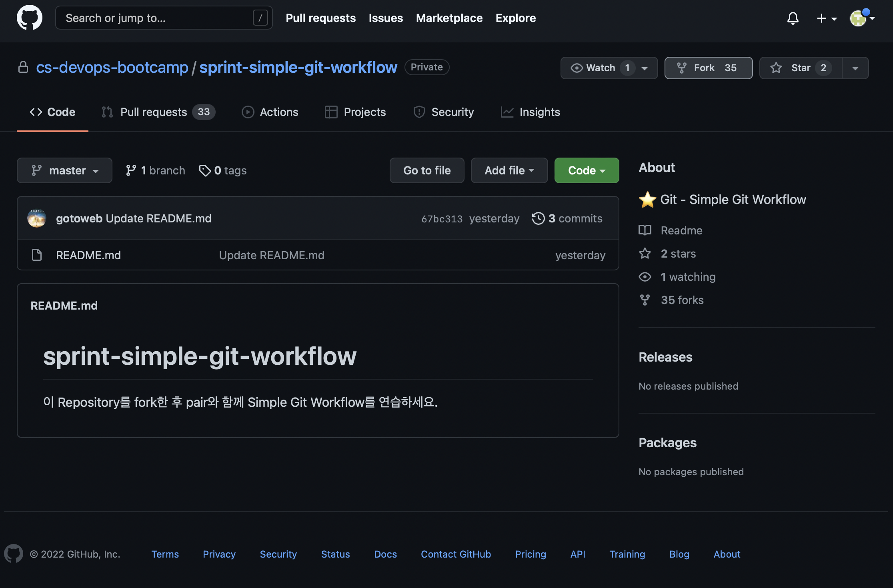Viewport: 893px width, 588px height.
Task: Open Security footer link
Action: pos(278,554)
